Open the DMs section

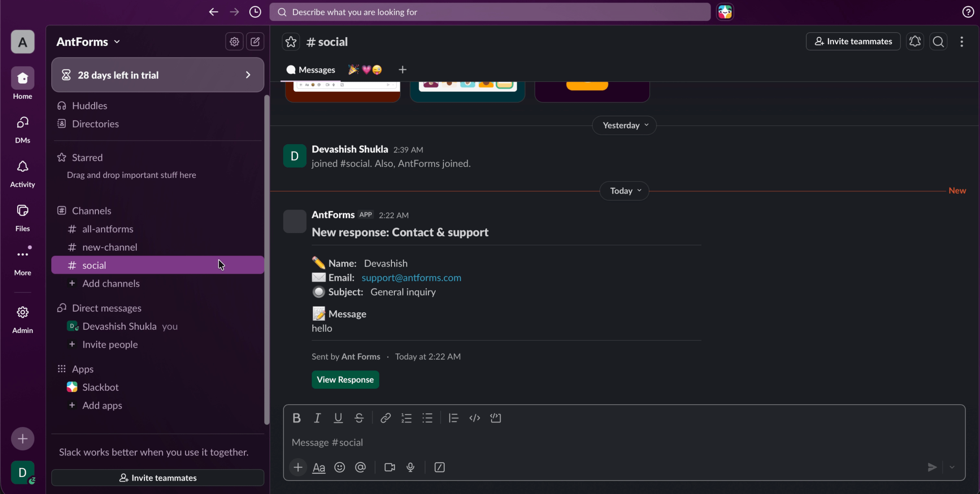coord(22,129)
